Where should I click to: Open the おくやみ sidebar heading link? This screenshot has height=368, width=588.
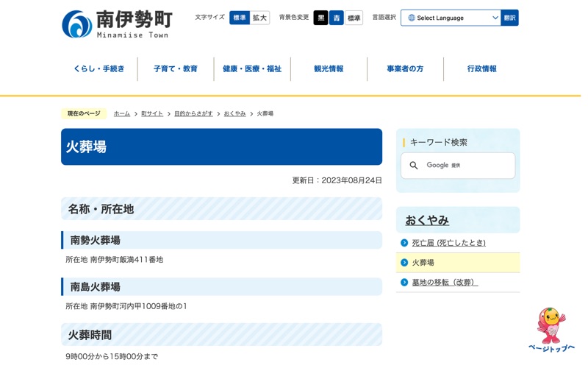[x=427, y=220]
